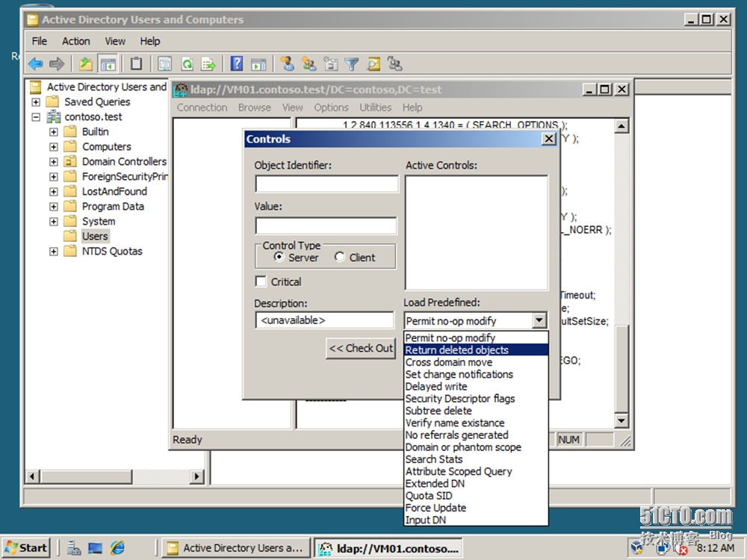The image size is (747, 560).
Task: Choose Cross domain move from list
Action: (476, 362)
